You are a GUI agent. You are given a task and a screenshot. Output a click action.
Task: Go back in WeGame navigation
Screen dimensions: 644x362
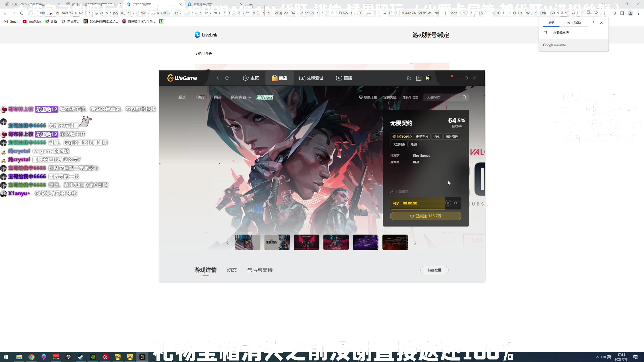click(218, 78)
